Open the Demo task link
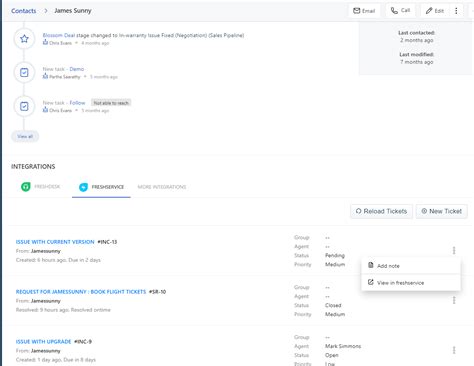This screenshot has height=366, width=474. [77, 69]
